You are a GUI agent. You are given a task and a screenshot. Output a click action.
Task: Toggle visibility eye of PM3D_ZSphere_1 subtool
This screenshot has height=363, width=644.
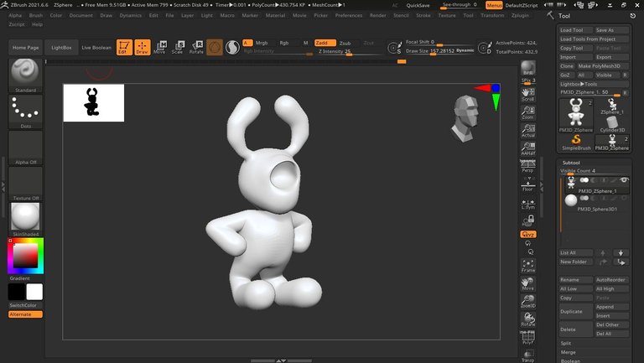[624, 180]
